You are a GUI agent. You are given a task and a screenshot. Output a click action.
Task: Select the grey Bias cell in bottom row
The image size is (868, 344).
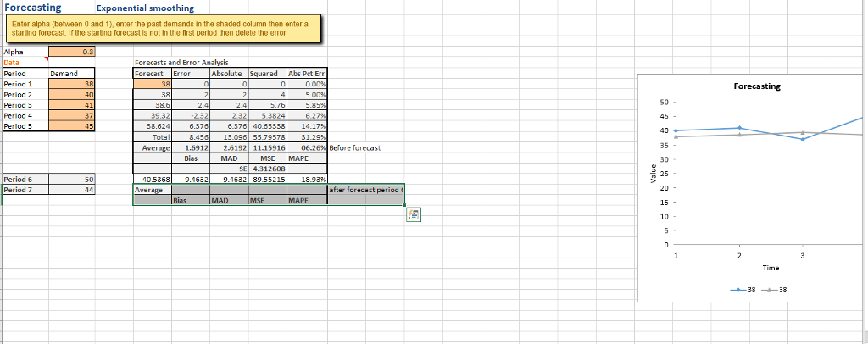(191, 200)
